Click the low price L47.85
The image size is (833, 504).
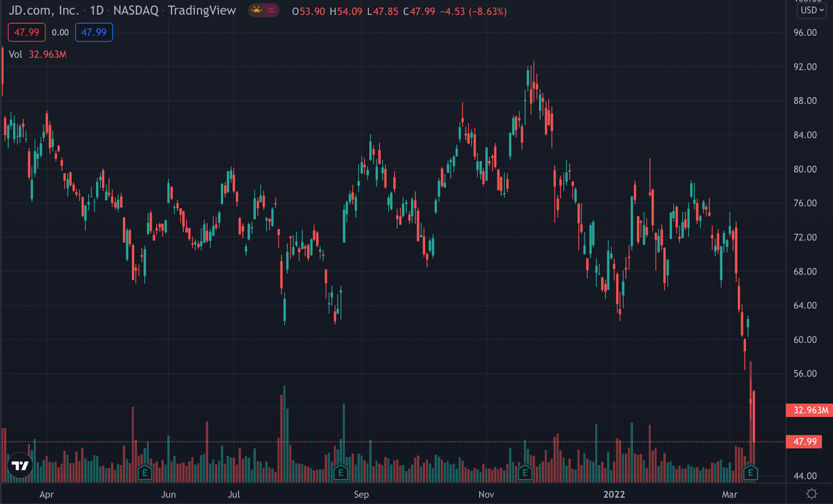[383, 11]
